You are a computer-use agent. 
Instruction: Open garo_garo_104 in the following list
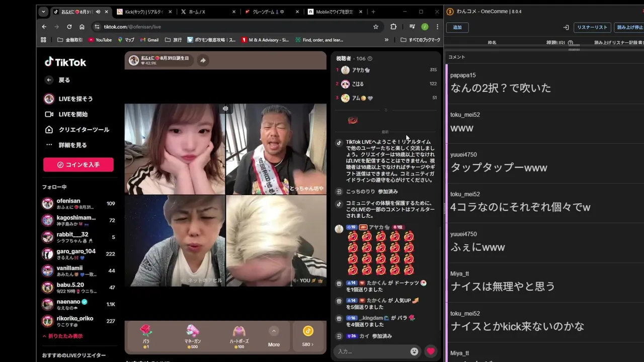[x=78, y=254]
